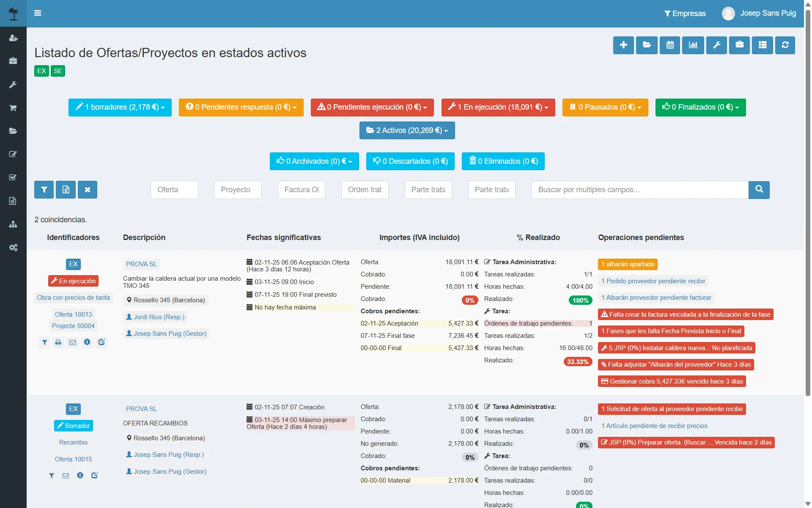This screenshot has width=812, height=508.
Task: Open the shopping cart sidebar icon
Action: pyautogui.click(x=13, y=108)
